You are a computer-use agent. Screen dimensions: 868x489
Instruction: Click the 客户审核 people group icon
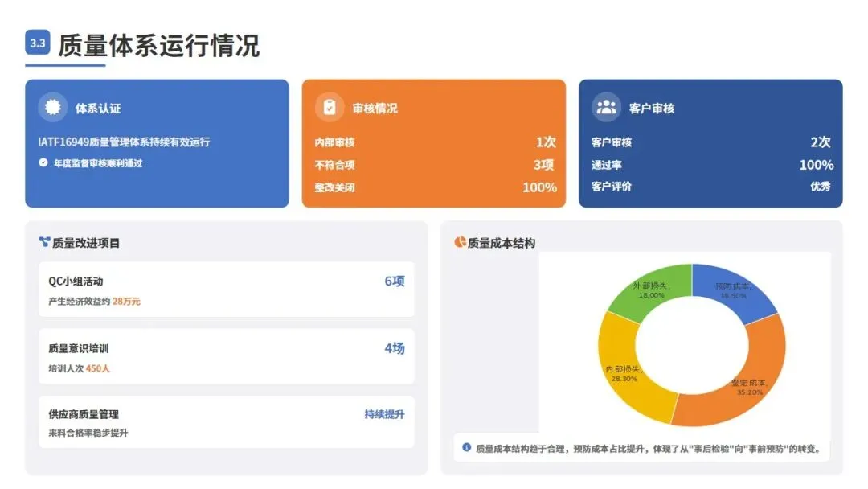[606, 107]
